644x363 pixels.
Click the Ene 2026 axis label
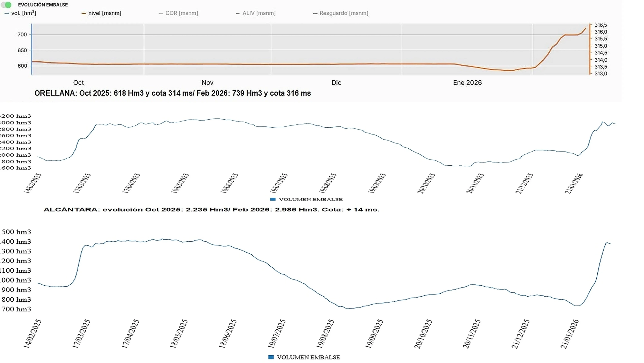(467, 83)
